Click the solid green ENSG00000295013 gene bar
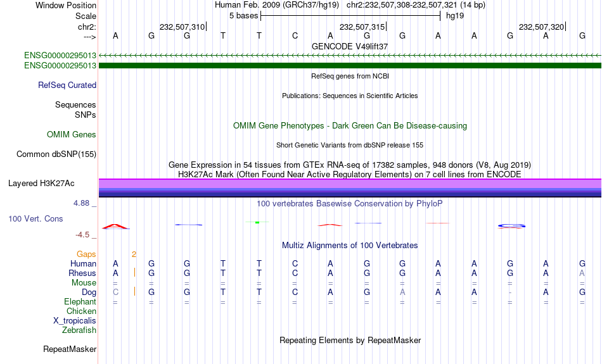The height and width of the screenshot is (364, 602). pos(350,66)
